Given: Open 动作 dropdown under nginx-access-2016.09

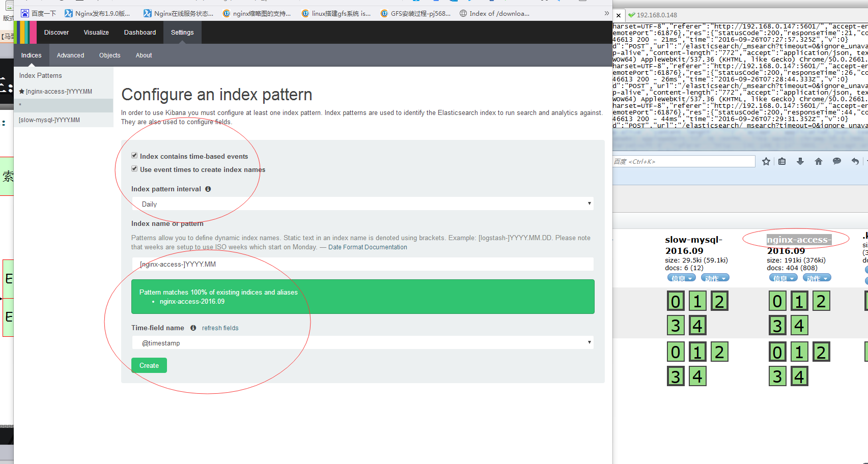Looking at the screenshot, I should (x=817, y=278).
